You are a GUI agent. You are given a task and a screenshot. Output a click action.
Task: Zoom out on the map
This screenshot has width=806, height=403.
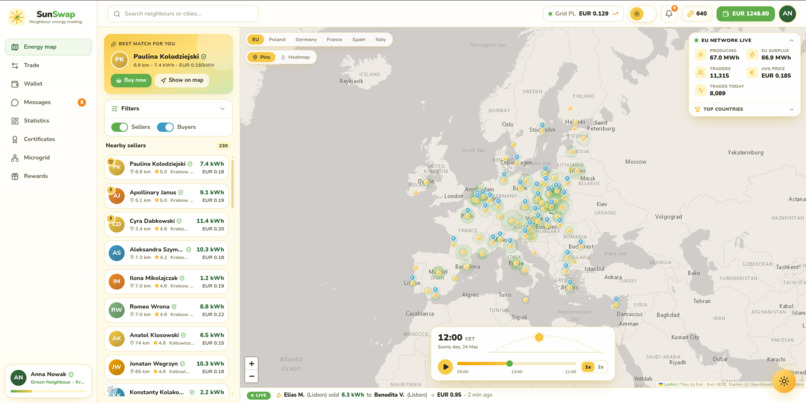[251, 376]
